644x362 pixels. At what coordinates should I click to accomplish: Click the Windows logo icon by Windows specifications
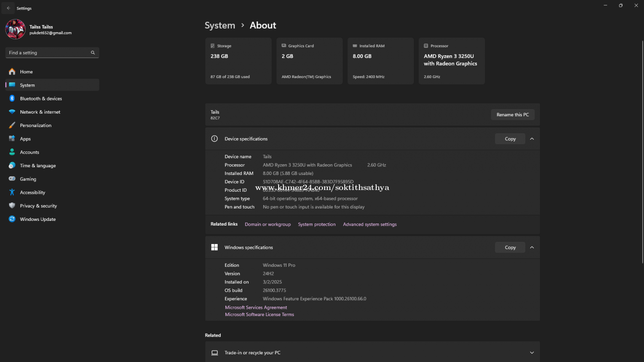click(x=215, y=247)
